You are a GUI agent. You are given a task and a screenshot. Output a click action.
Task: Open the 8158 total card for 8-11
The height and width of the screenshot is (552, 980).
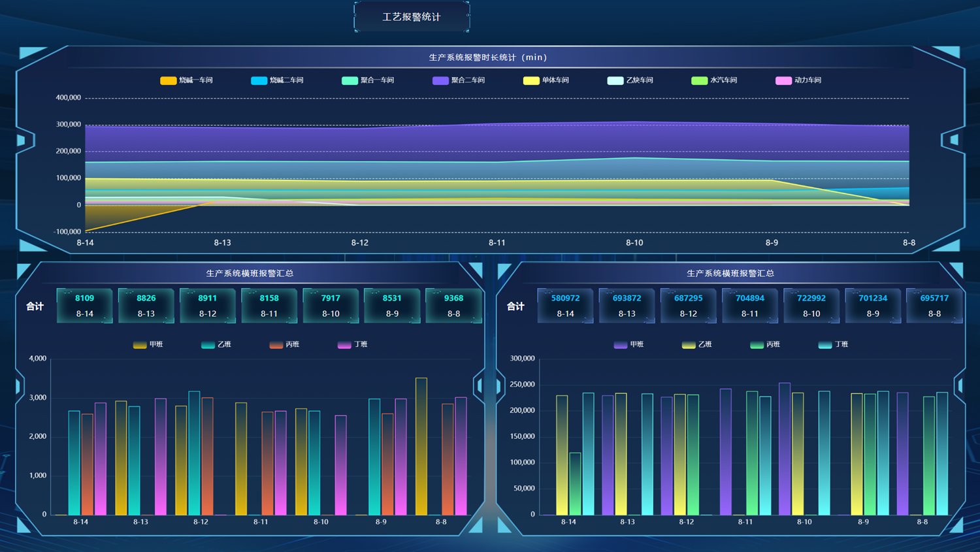point(269,306)
